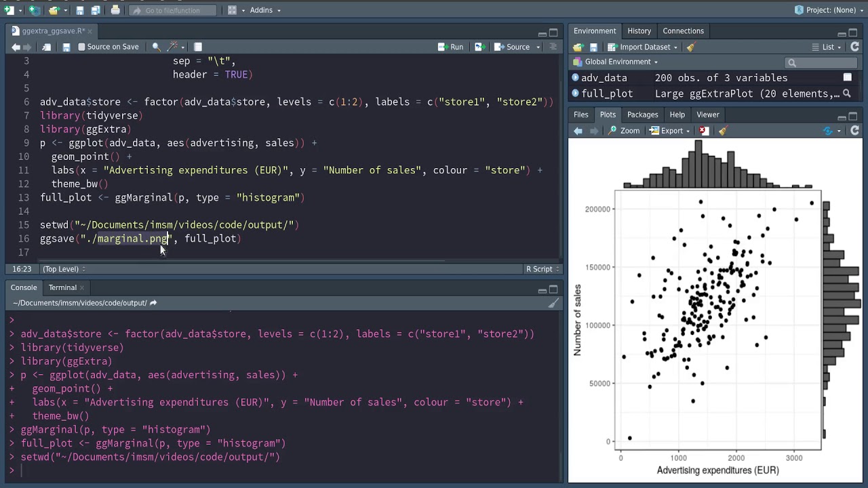Print the current file icon
Image resolution: width=868 pixels, height=488 pixels.
point(115,10)
